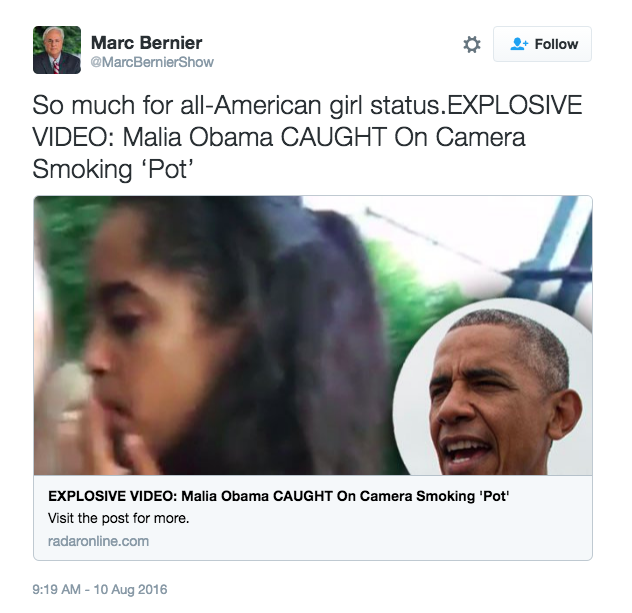Viewport: 632px width, 613px height.
Task: Open the Marc Bernier display name link
Action: (x=146, y=43)
